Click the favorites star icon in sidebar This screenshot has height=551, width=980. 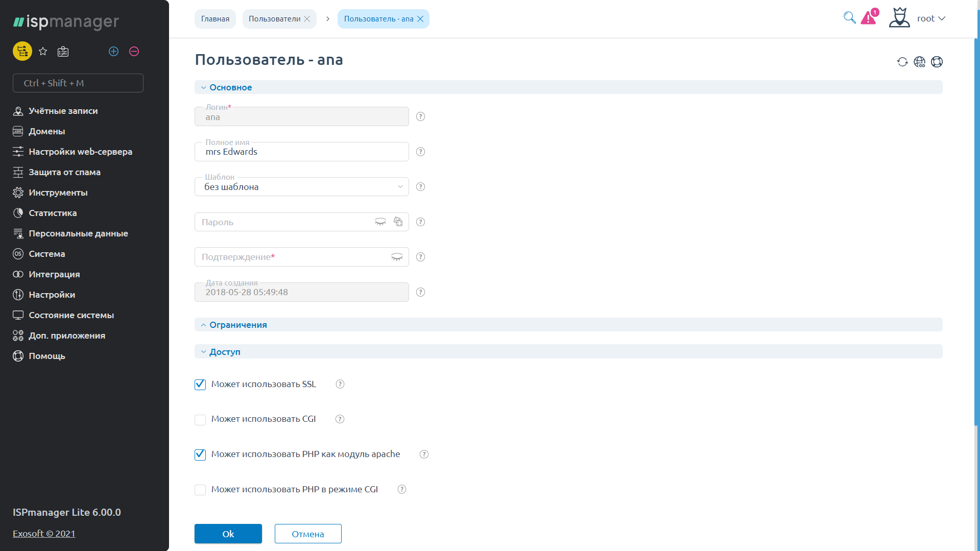pos(43,52)
